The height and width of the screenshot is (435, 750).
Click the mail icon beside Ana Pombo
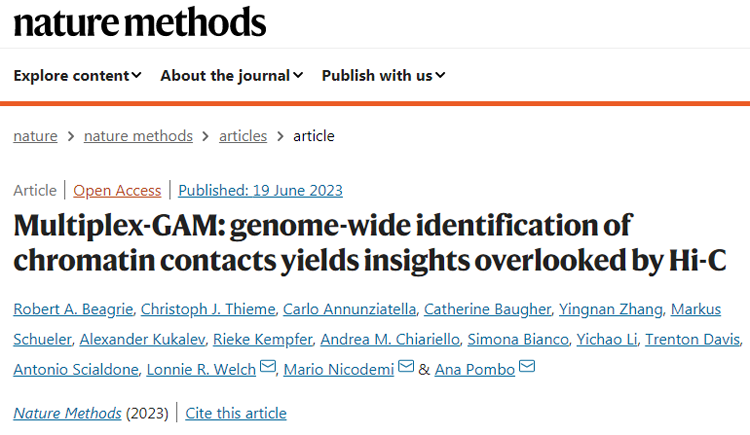(527, 369)
